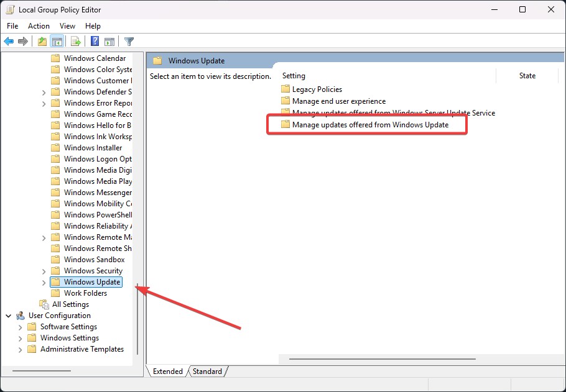Image resolution: width=566 pixels, height=392 pixels.
Task: Click the Export List toolbar icon
Action: click(x=75, y=42)
